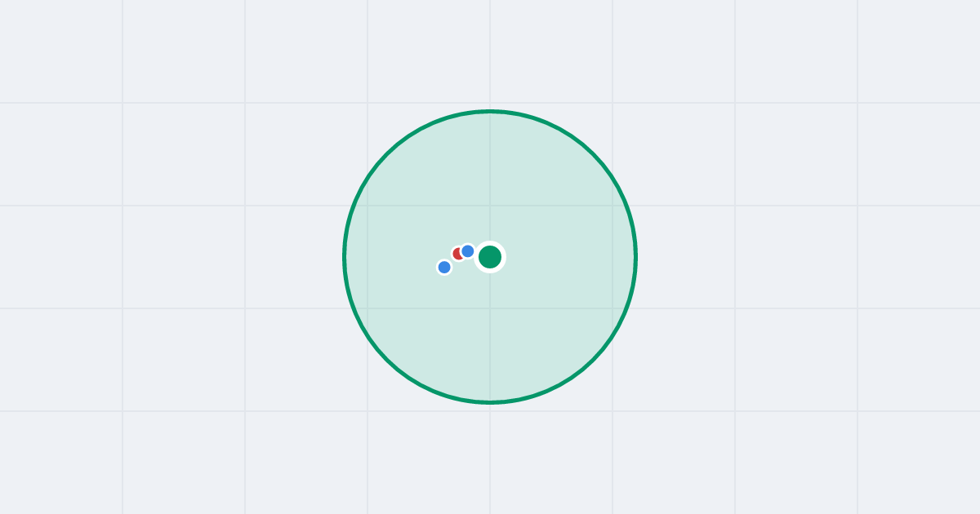Select the large green center marker
This screenshot has width=980, height=514.
pos(490,257)
